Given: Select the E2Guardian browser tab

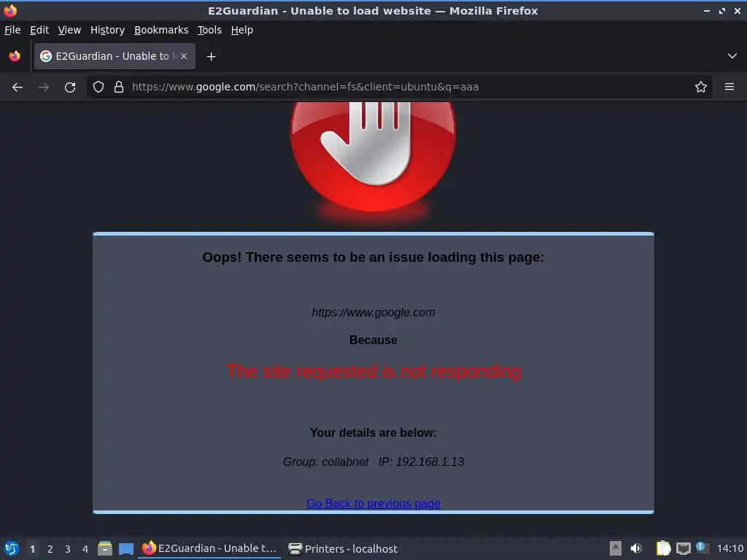Looking at the screenshot, I should 115,56.
